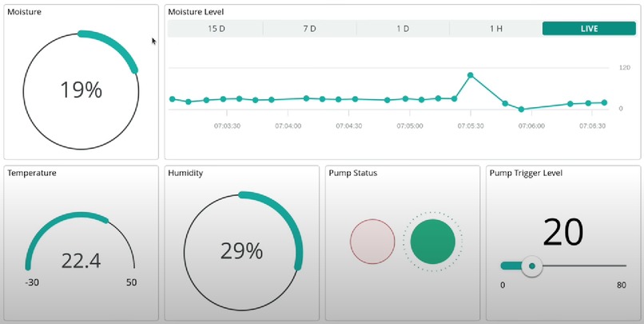Click the slider maximum label 80
644x324 pixels.
pos(622,285)
